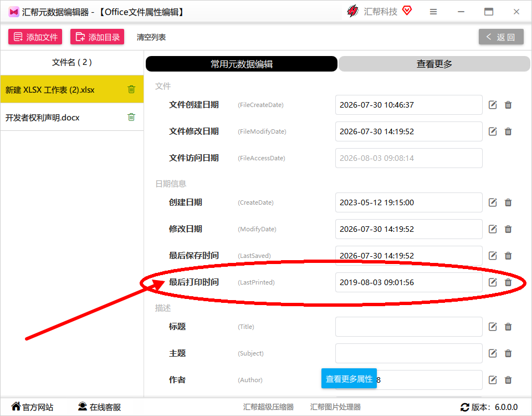Click the 添加目录 button
Screen dimensions: 532x416
(x=98, y=37)
